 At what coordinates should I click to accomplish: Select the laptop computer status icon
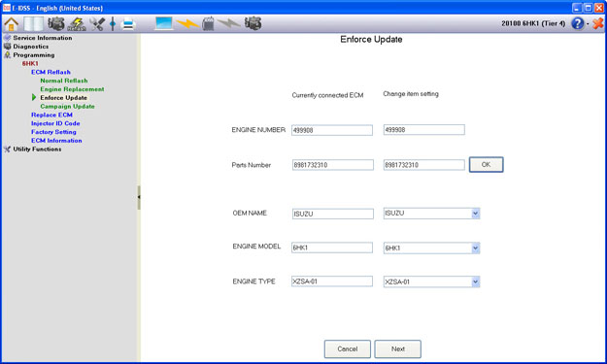click(164, 23)
